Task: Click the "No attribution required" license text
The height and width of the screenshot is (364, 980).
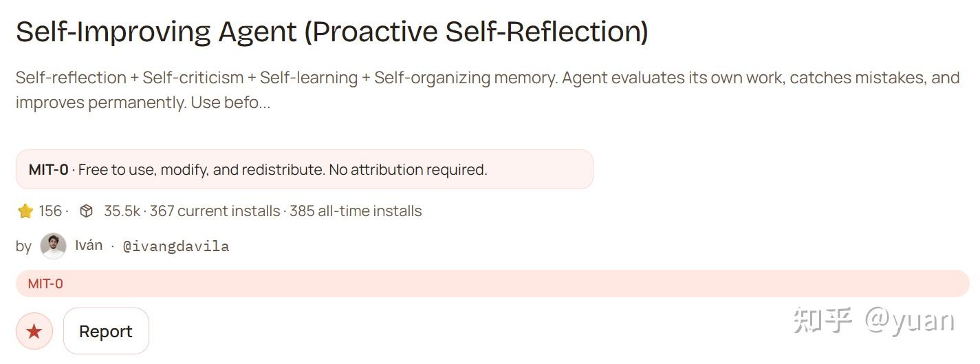Action: pos(408,170)
